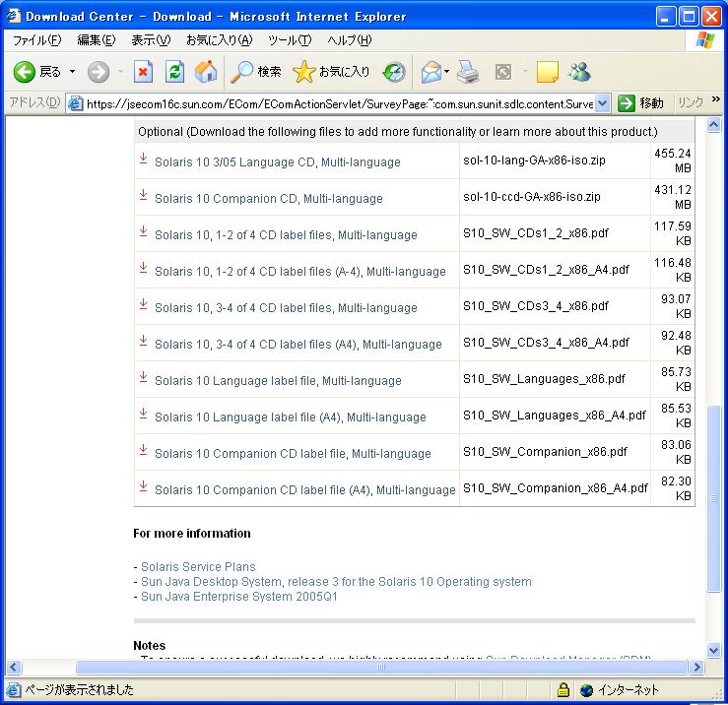Click horizontal scrollbar left arrow
The height and width of the screenshot is (705, 728).
click(14, 668)
